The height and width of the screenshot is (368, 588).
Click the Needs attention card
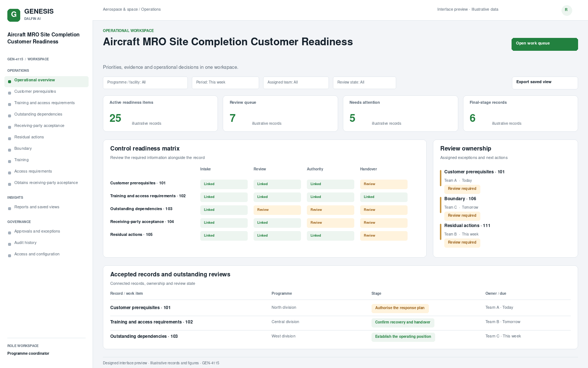[401, 113]
